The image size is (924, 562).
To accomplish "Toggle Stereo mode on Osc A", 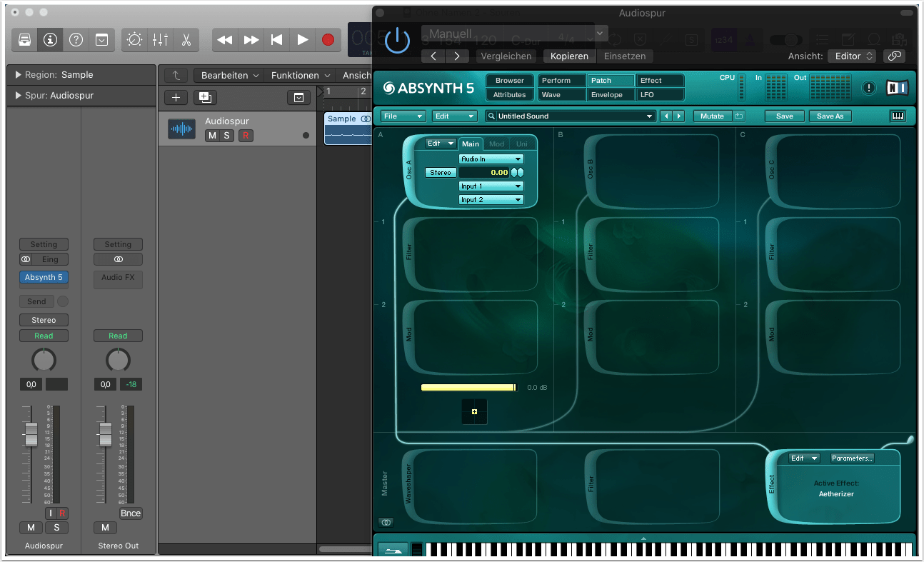I will click(441, 173).
